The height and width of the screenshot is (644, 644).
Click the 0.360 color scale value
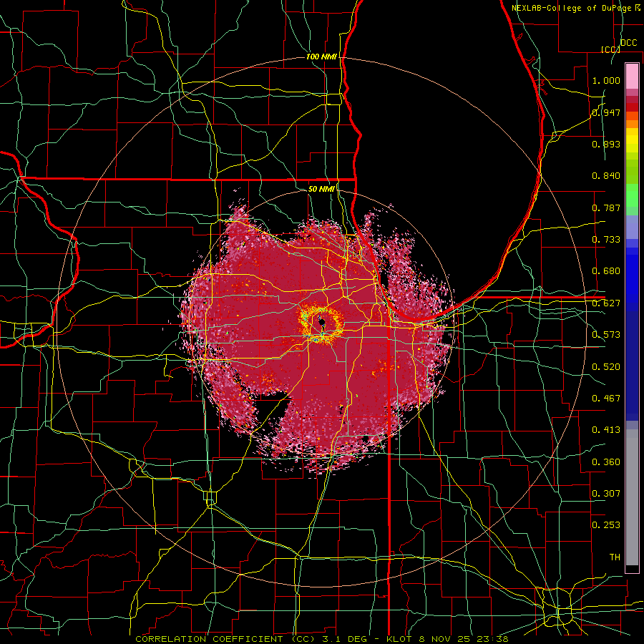click(606, 462)
